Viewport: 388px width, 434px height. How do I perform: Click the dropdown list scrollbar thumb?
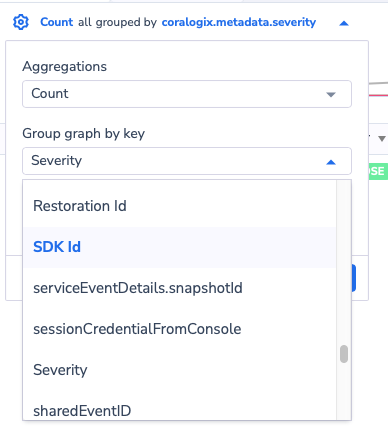click(x=344, y=354)
